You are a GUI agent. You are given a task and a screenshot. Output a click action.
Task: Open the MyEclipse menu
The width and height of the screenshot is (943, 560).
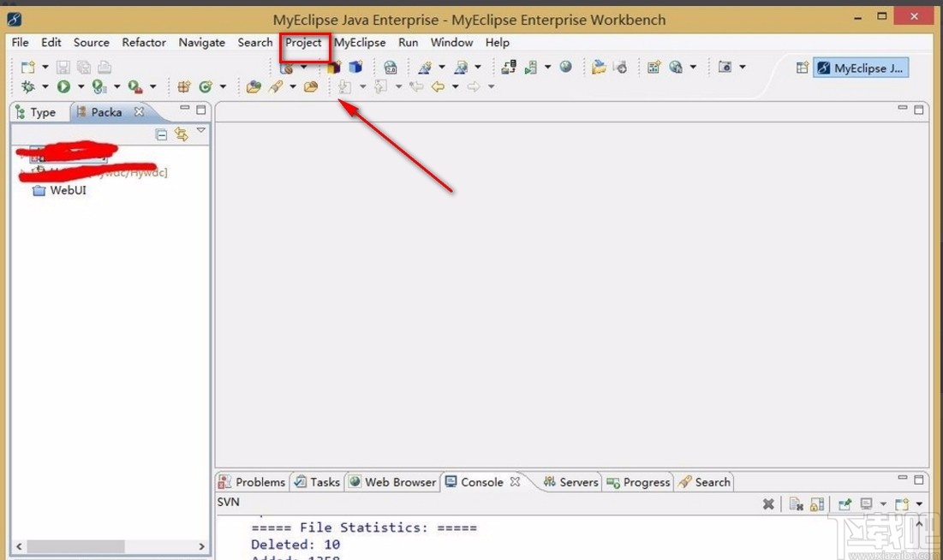[360, 43]
